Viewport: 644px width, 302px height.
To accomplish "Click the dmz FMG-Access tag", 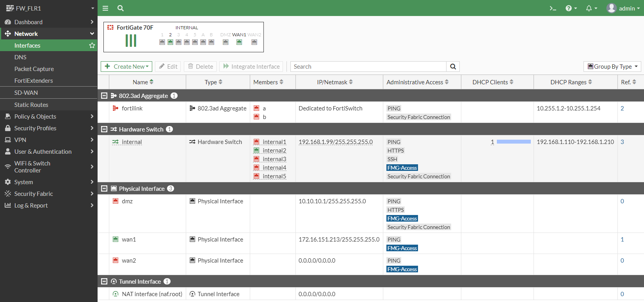I will (x=402, y=219).
